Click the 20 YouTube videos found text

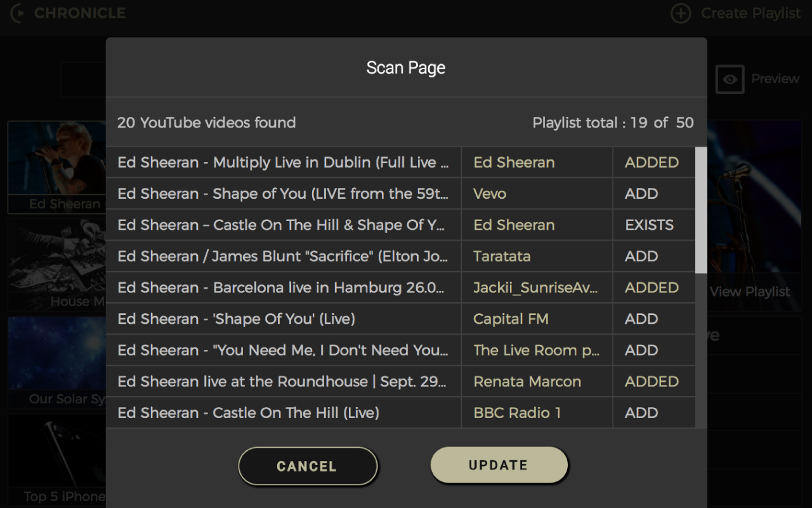tap(206, 123)
